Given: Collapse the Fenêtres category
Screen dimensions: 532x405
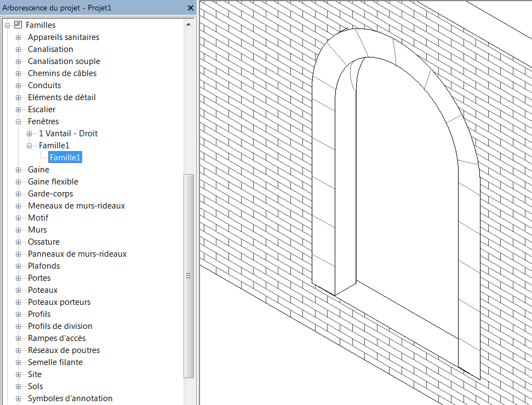Looking at the screenshot, I should point(19,121).
